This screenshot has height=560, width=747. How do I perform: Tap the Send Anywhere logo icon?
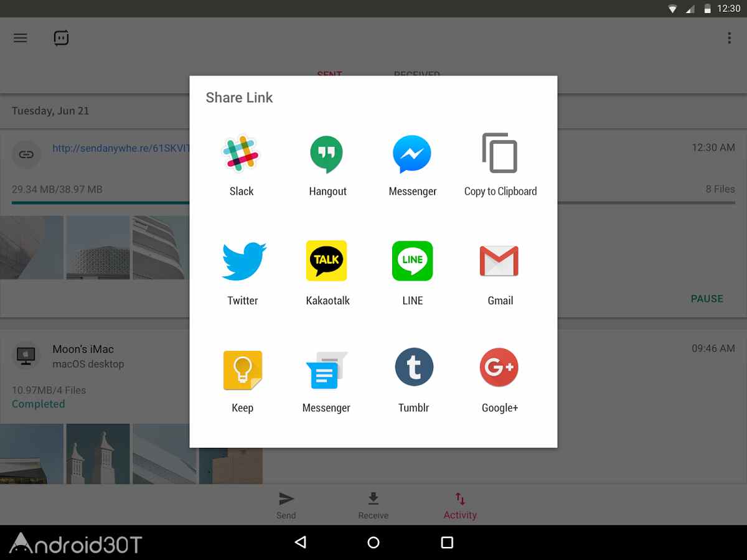click(61, 38)
